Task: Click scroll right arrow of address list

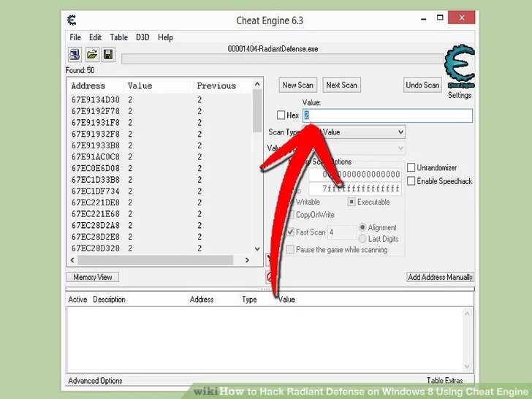Action: coord(247,260)
